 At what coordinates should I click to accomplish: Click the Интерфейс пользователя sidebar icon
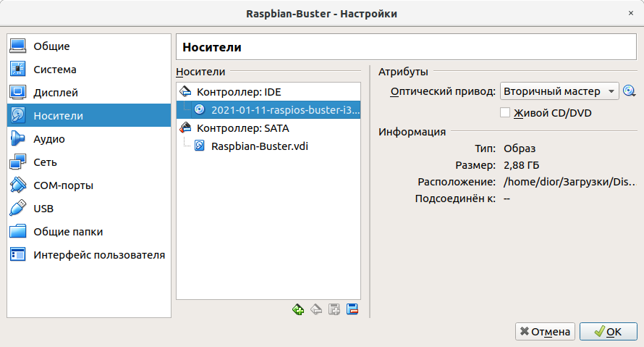pos(17,254)
